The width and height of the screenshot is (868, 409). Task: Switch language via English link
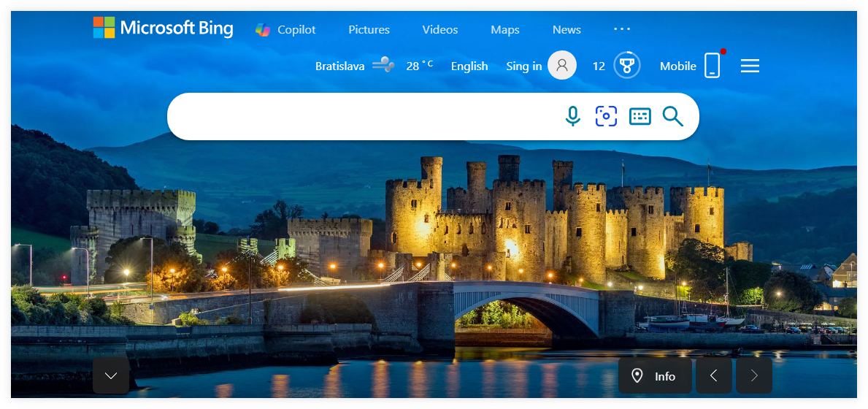(x=469, y=66)
